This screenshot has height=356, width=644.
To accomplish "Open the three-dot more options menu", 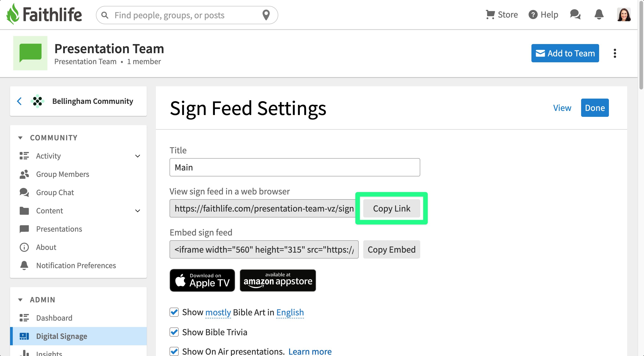I will (x=615, y=53).
